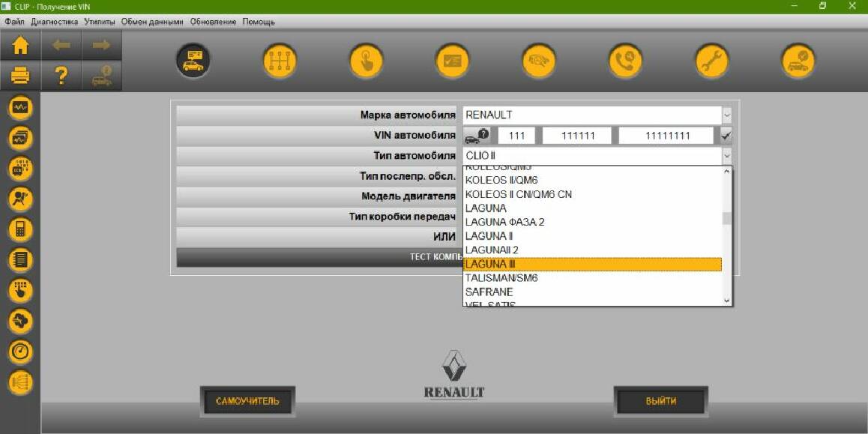Select the vehicle identification step icon

[x=193, y=61]
